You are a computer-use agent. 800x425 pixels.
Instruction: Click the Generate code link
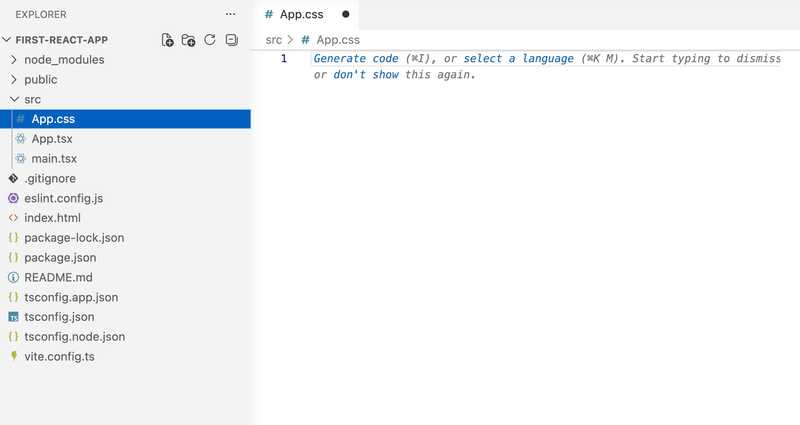pyautogui.click(x=356, y=59)
